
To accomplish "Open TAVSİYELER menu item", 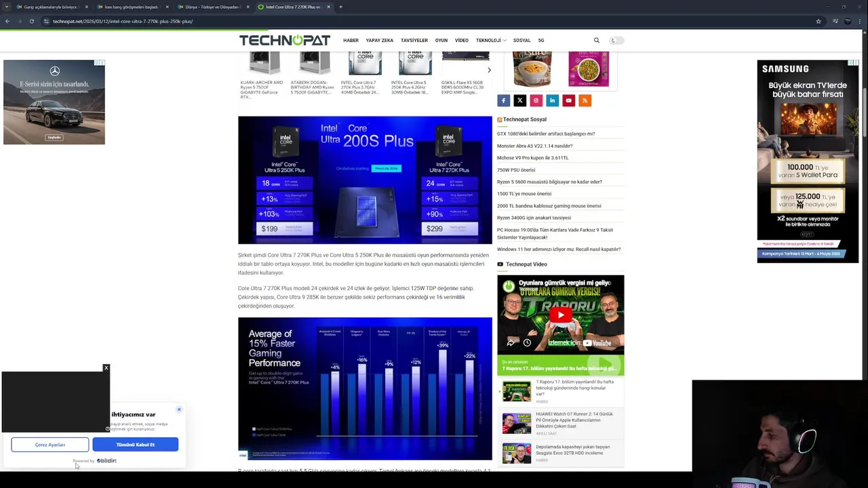I will click(414, 40).
